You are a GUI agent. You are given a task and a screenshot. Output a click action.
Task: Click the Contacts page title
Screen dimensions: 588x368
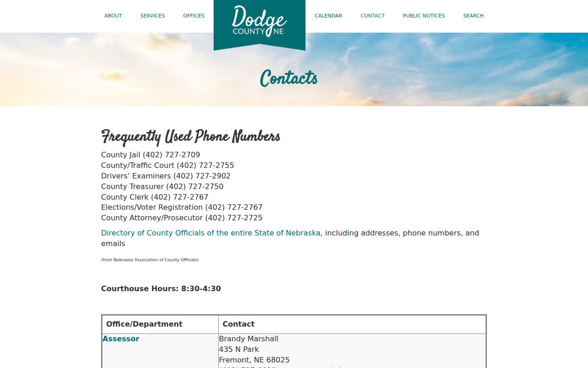point(289,78)
